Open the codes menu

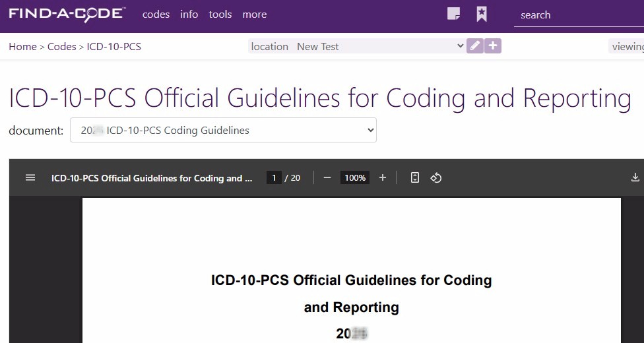click(x=156, y=15)
